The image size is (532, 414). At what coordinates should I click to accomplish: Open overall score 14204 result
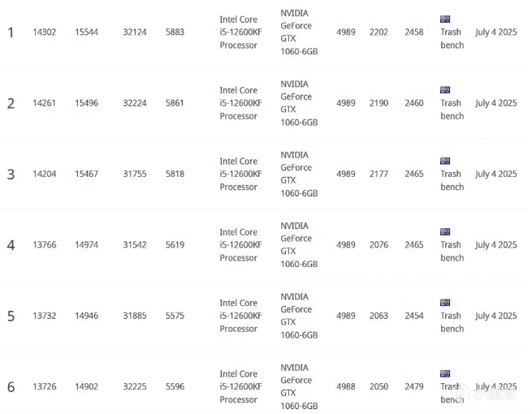pos(45,174)
